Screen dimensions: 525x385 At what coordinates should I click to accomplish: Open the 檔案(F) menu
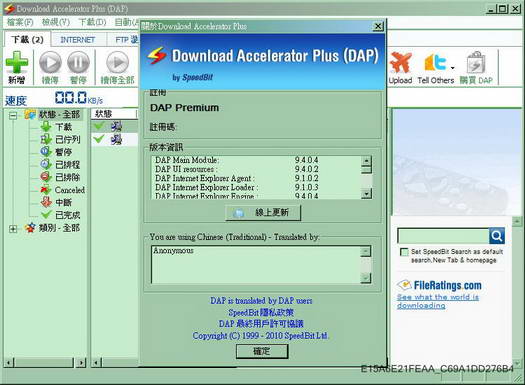pyautogui.click(x=20, y=22)
